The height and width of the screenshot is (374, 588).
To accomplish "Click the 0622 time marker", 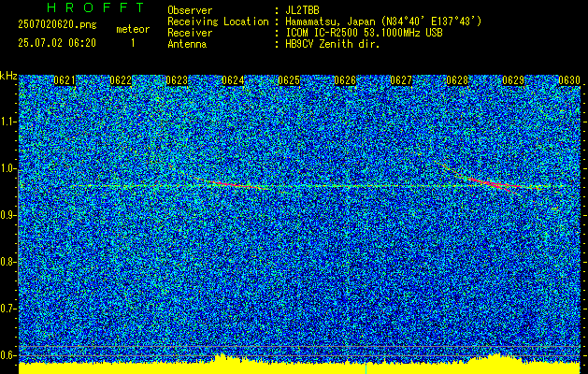I will (121, 80).
